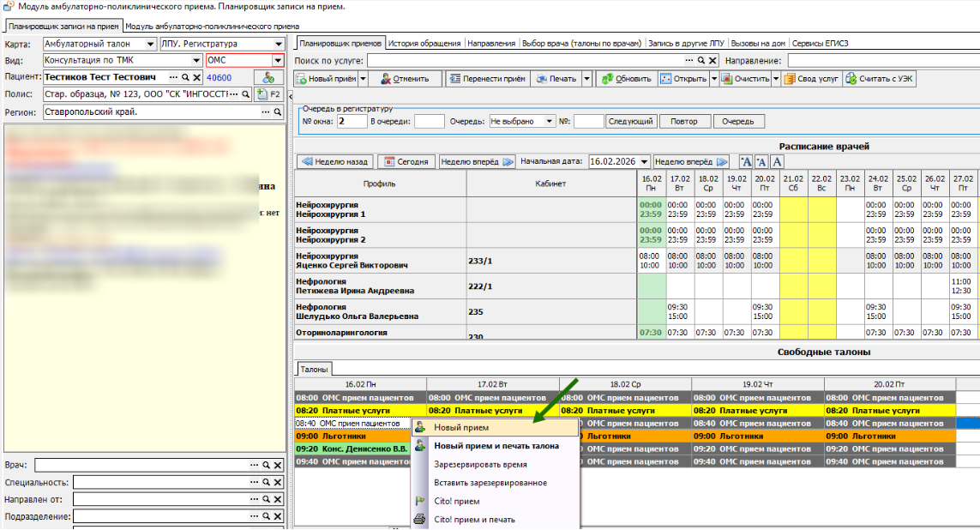980x530 pixels.
Task: Click the patient card icon button next to 40600
Action: [268, 77]
